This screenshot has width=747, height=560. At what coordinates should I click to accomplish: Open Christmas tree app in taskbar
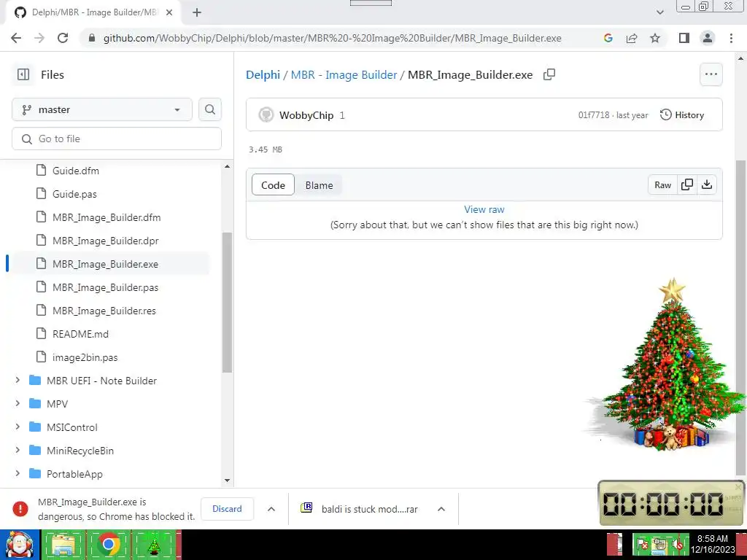(x=154, y=546)
